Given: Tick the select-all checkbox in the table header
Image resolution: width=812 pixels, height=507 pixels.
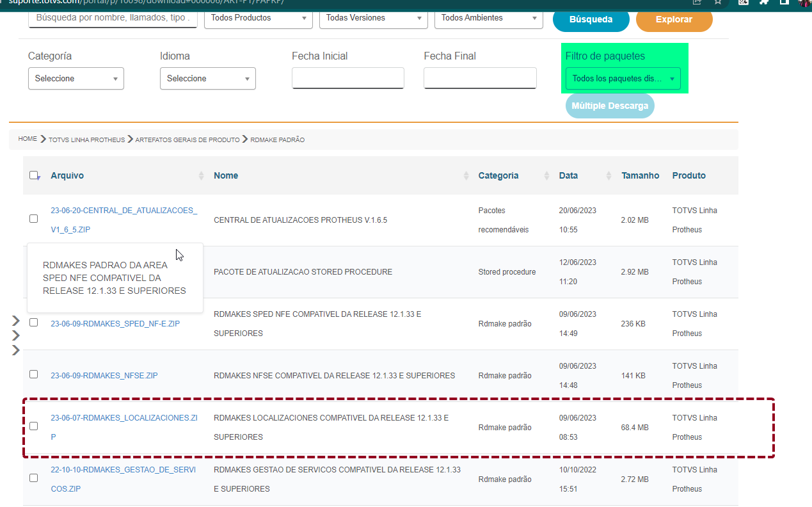Looking at the screenshot, I should (34, 175).
